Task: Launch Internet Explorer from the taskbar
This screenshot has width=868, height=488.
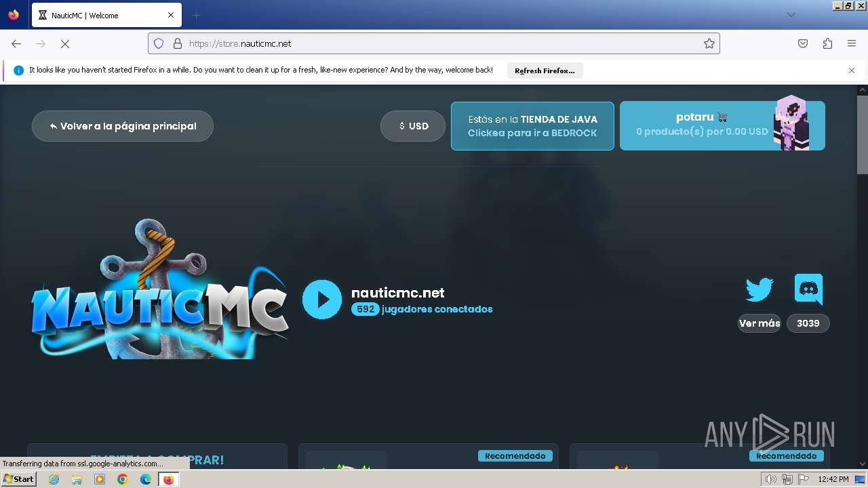Action: [x=54, y=479]
